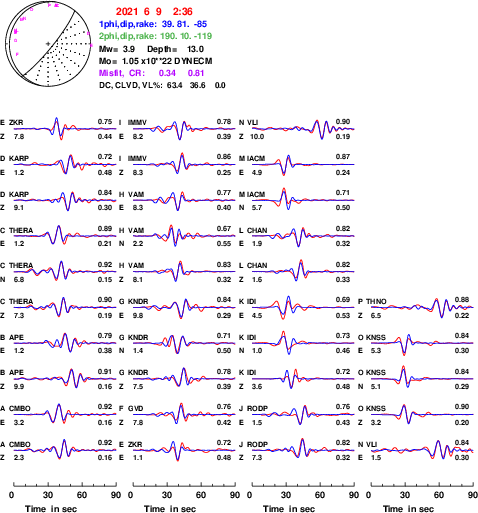Click the cross marker at beachball center
This screenshot has width=478, height=513.
(48, 44)
